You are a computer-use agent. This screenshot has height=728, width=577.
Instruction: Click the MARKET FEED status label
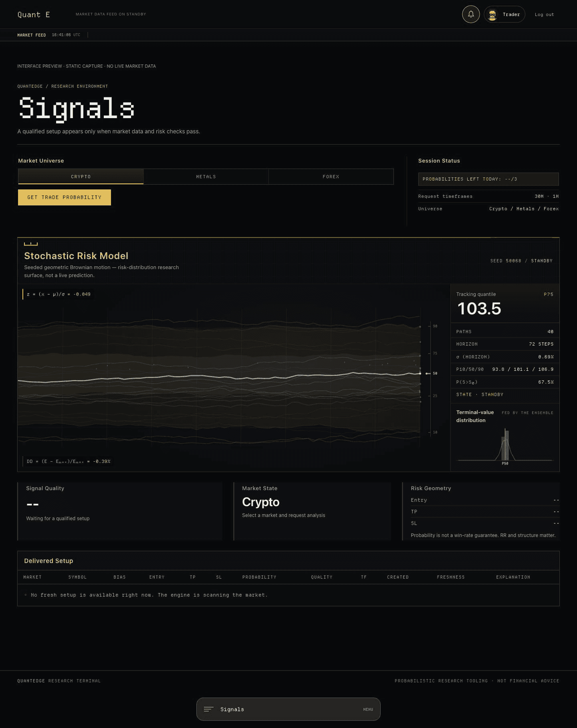(x=32, y=35)
